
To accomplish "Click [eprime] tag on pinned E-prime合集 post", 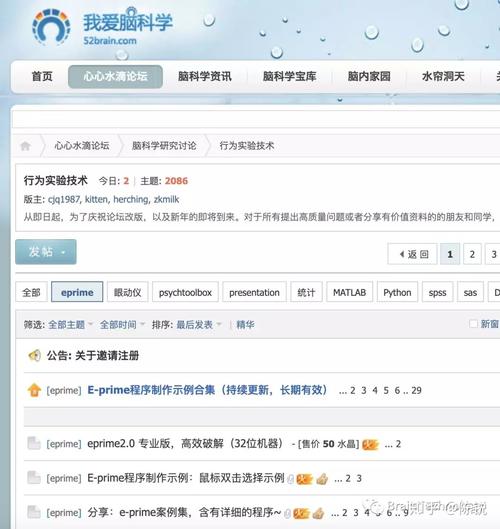I will (x=64, y=390).
